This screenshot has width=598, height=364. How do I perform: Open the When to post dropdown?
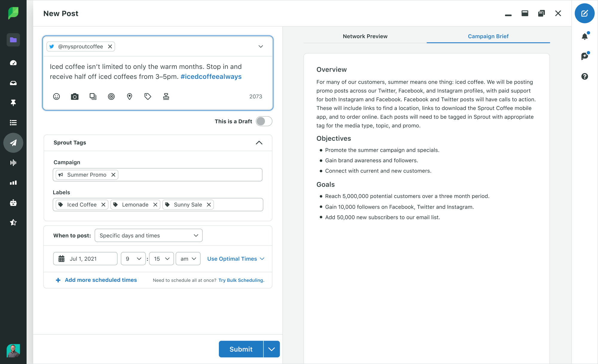click(149, 235)
